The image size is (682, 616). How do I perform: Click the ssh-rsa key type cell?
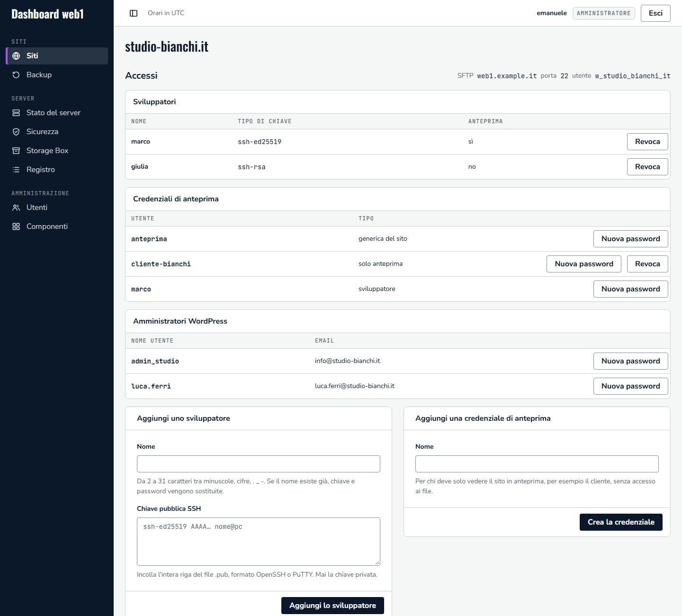(x=251, y=167)
